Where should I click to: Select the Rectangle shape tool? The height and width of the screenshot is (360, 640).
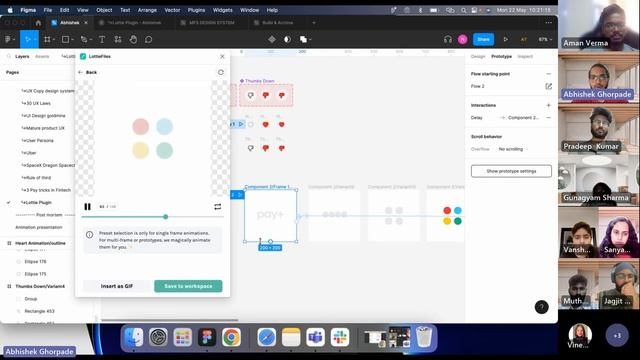(65, 40)
